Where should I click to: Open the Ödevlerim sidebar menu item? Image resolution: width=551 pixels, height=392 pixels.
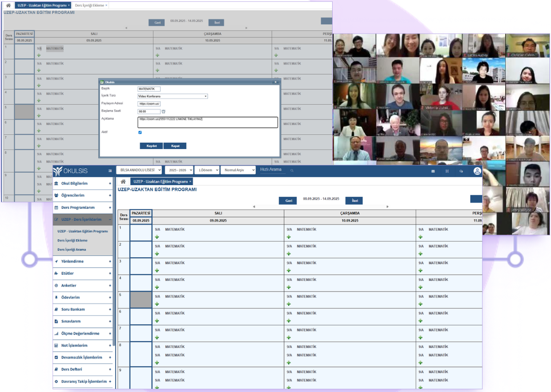[x=83, y=298]
